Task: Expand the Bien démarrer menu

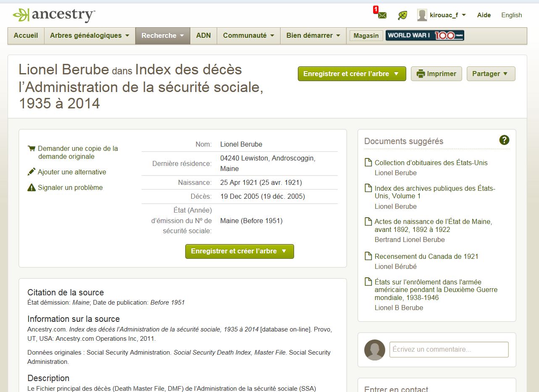Action: tap(313, 36)
